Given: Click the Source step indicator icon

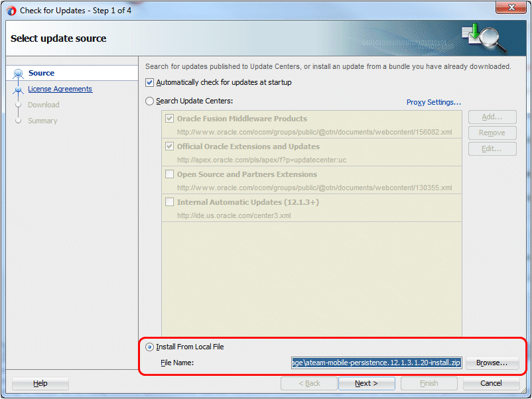Looking at the screenshot, I should pos(19,73).
